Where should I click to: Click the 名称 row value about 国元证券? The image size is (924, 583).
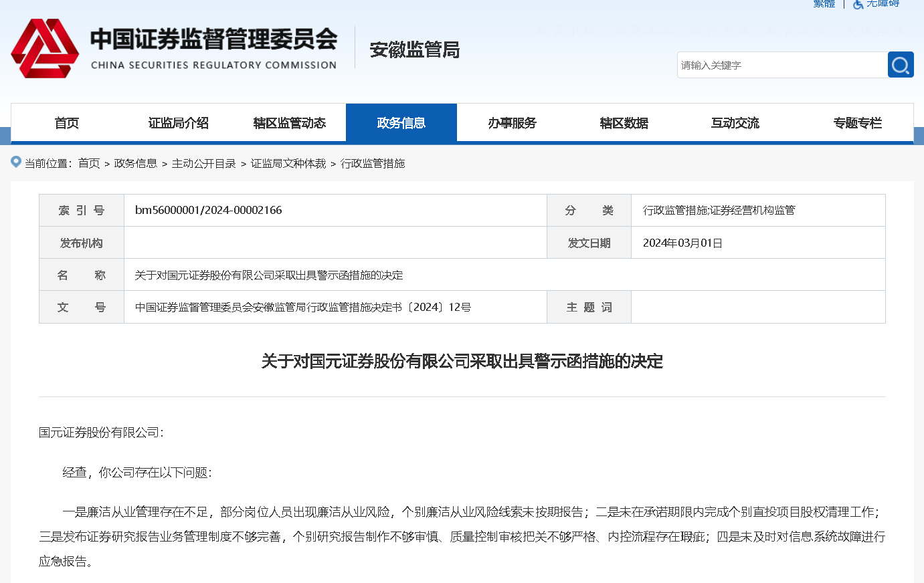pos(269,275)
